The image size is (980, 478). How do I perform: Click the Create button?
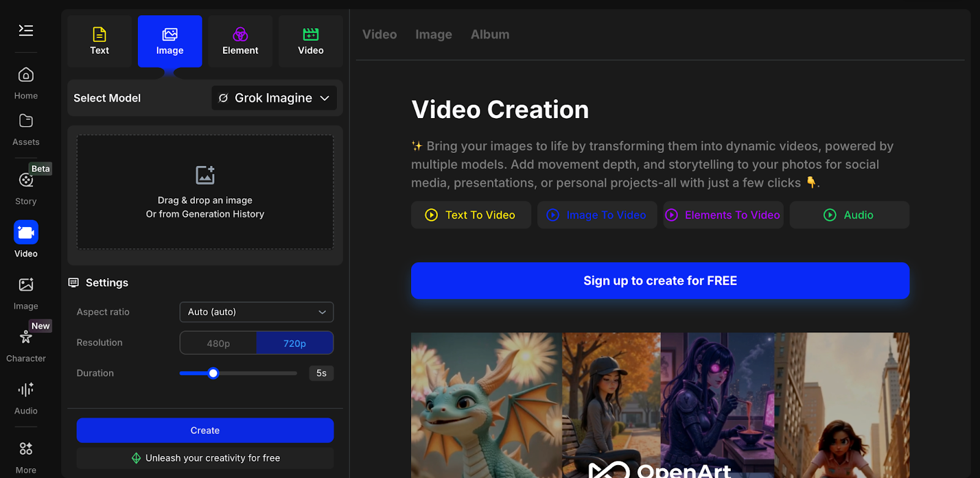click(x=205, y=430)
